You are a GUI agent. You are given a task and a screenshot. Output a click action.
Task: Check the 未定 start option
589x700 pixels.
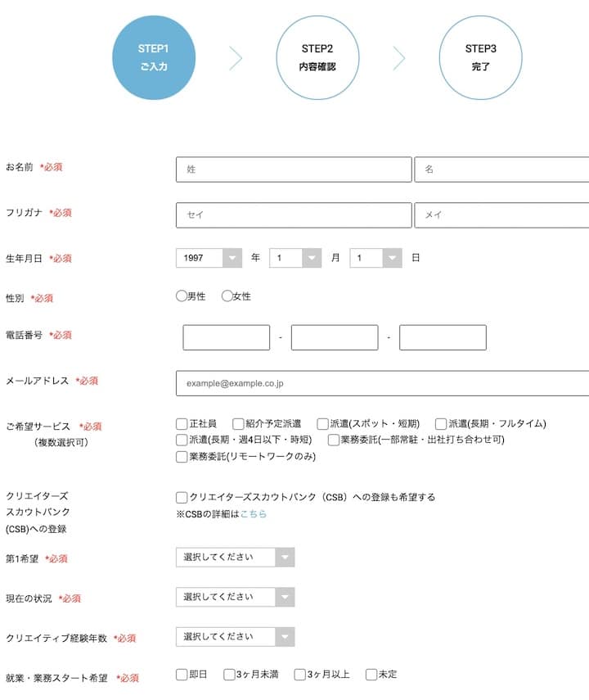[371, 675]
